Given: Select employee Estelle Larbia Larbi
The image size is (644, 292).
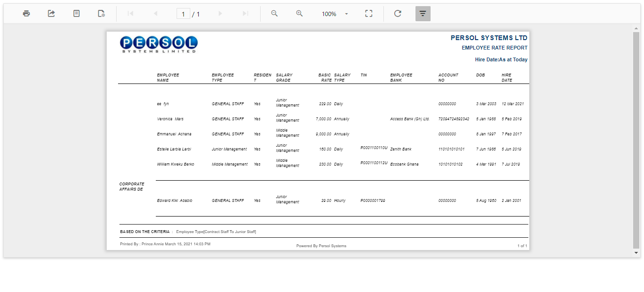Looking at the screenshot, I should tap(174, 149).
